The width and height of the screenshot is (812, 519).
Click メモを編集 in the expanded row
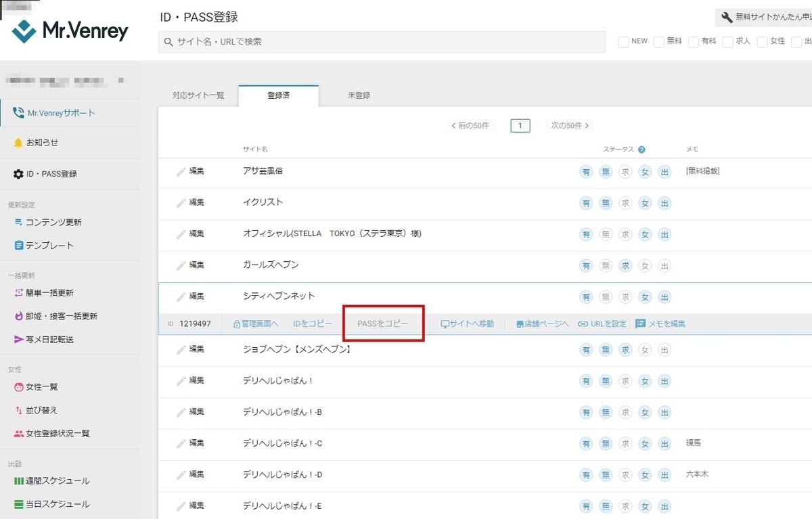click(660, 324)
